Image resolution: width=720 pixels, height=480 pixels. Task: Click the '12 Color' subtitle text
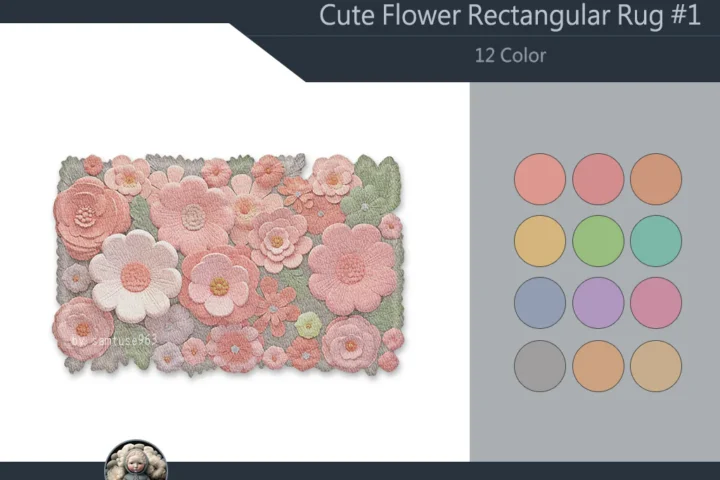point(510,56)
